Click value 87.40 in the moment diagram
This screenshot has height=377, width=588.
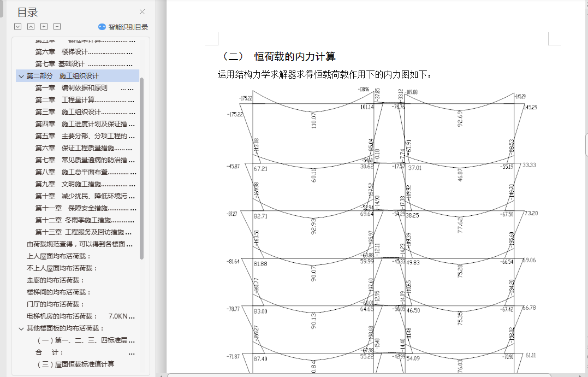[x=260, y=359]
